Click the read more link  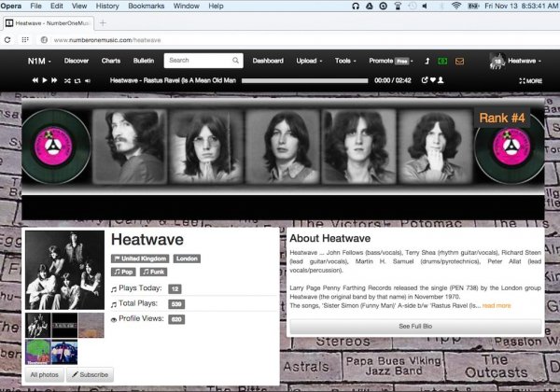tap(497, 305)
